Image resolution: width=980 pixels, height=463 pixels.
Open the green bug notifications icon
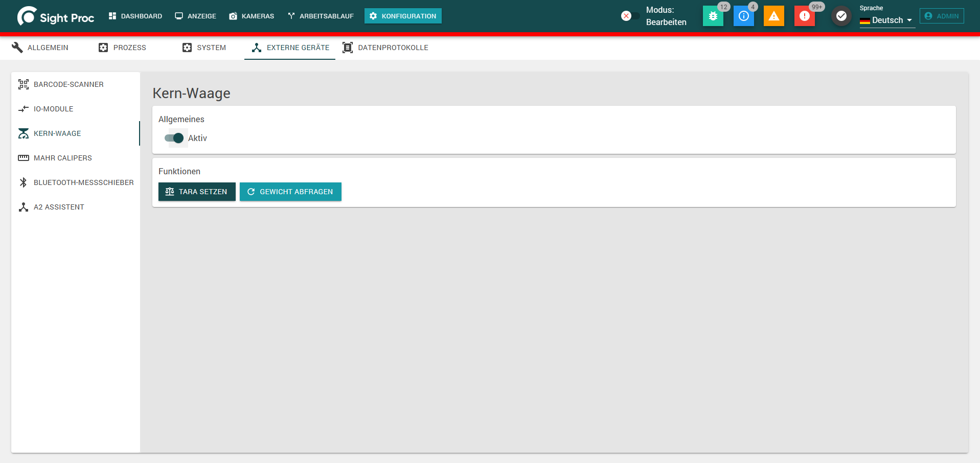point(713,16)
